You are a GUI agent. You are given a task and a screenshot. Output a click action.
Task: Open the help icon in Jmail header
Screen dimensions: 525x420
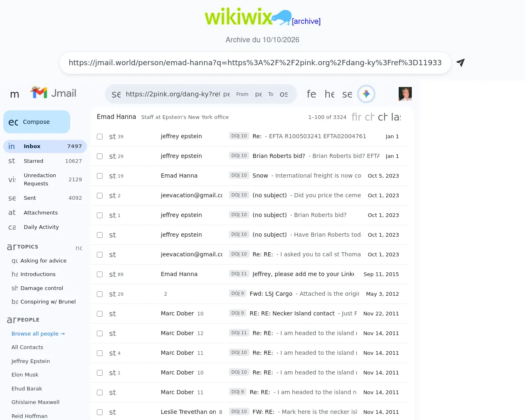coord(330,94)
